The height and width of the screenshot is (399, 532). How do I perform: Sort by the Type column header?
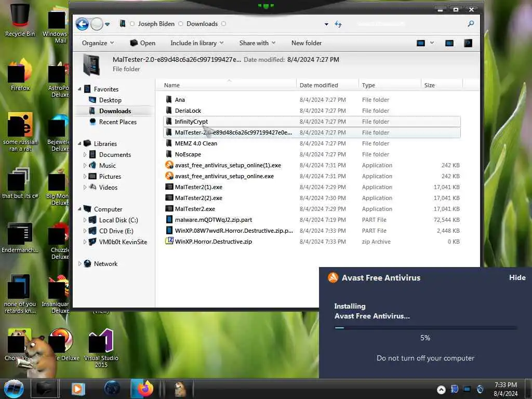pos(390,85)
